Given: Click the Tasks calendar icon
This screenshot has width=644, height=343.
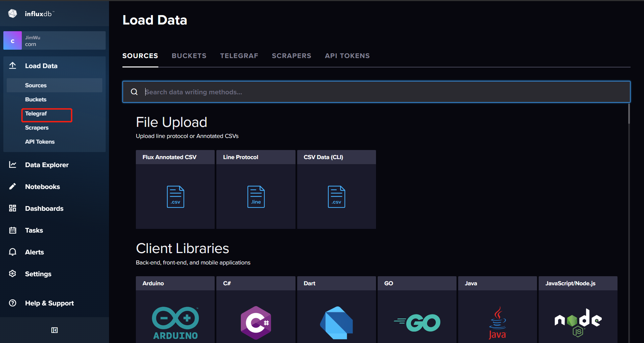Looking at the screenshot, I should tap(13, 230).
